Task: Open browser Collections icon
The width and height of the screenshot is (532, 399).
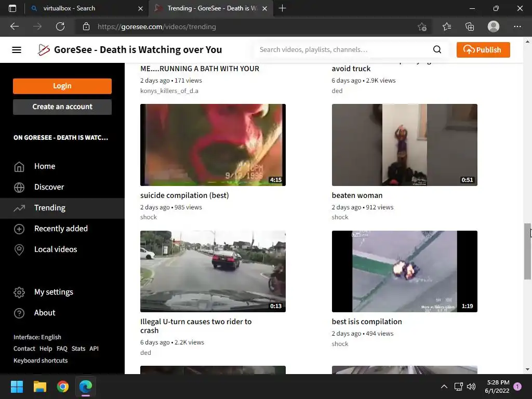Action: click(x=470, y=26)
